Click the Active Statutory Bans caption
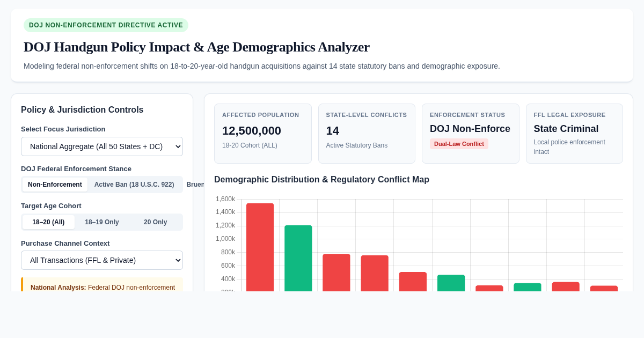The width and height of the screenshot is (644, 338). point(357,145)
